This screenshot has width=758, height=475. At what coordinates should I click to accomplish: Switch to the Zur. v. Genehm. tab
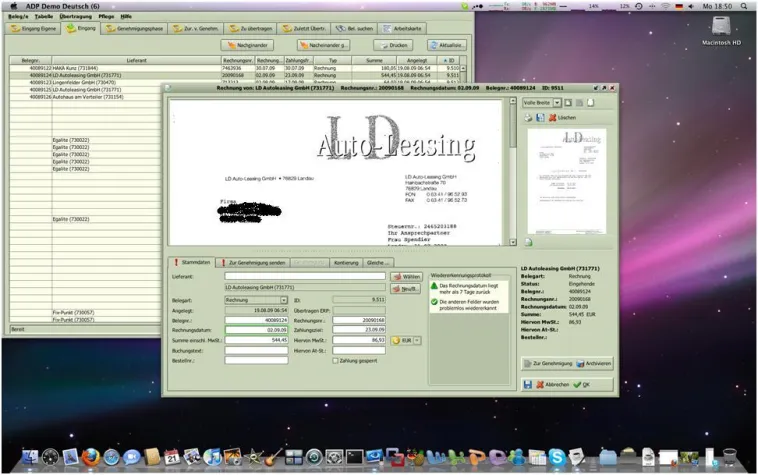(196, 29)
